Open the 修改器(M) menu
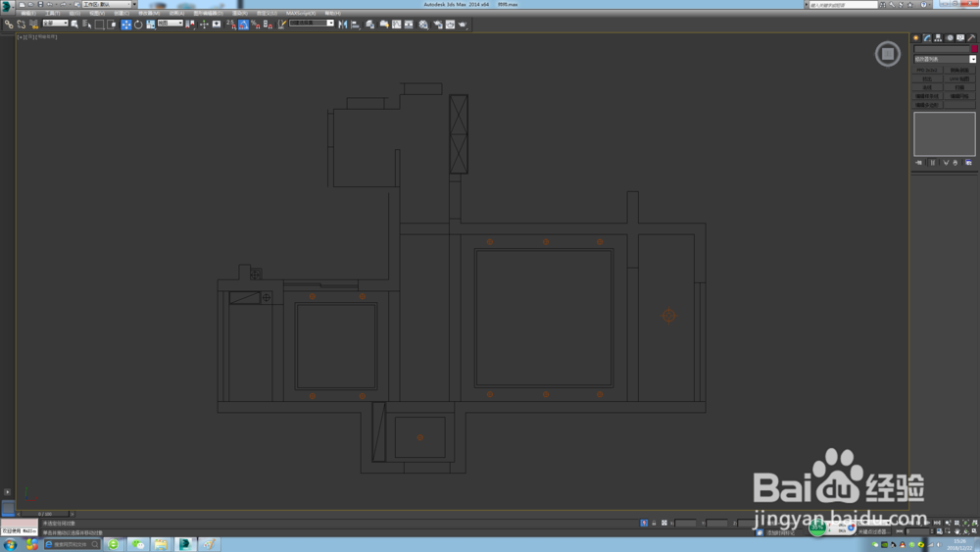 pos(148,13)
